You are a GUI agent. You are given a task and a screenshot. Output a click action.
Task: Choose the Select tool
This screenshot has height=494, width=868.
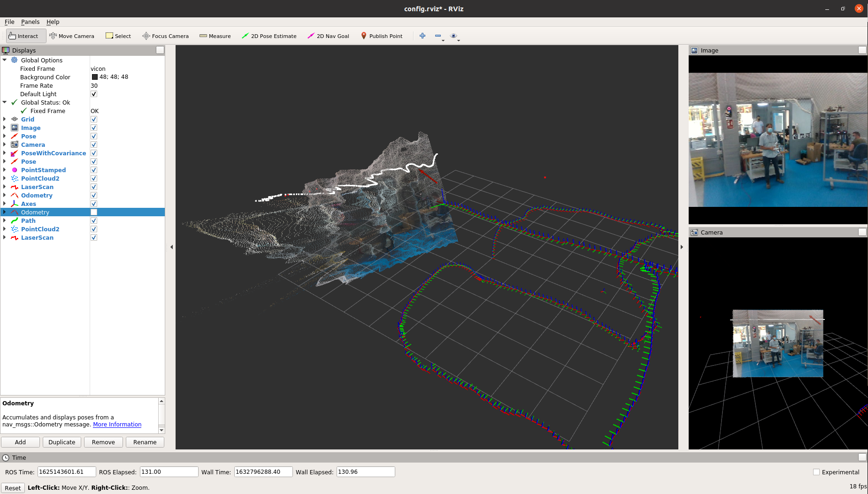(118, 36)
